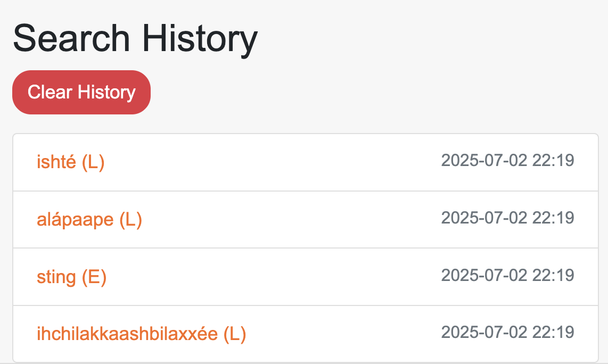Click the word Search in the heading
Viewport: 608px width, 364px height.
pos(71,39)
